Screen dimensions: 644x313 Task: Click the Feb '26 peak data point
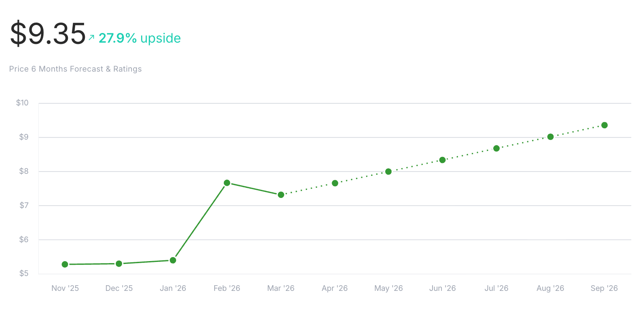click(227, 183)
